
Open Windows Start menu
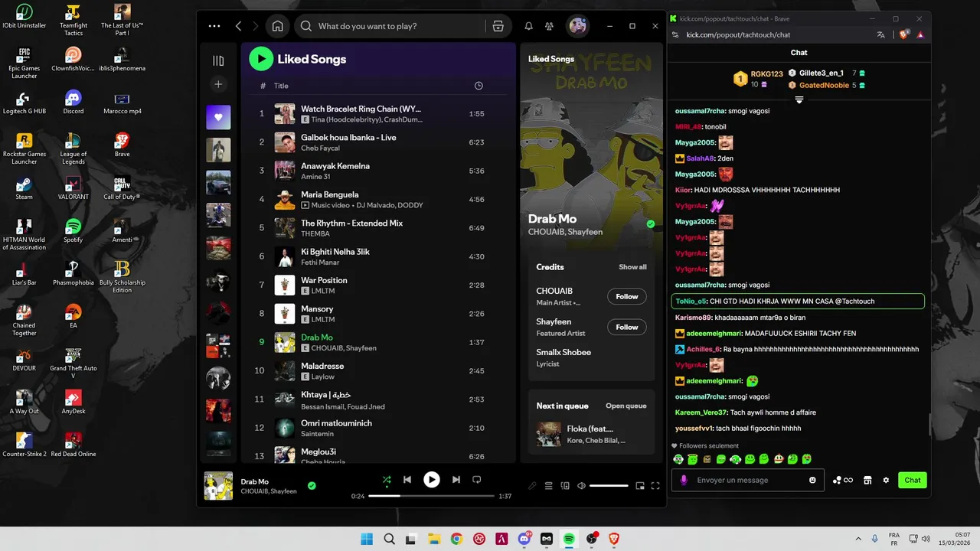click(x=367, y=539)
